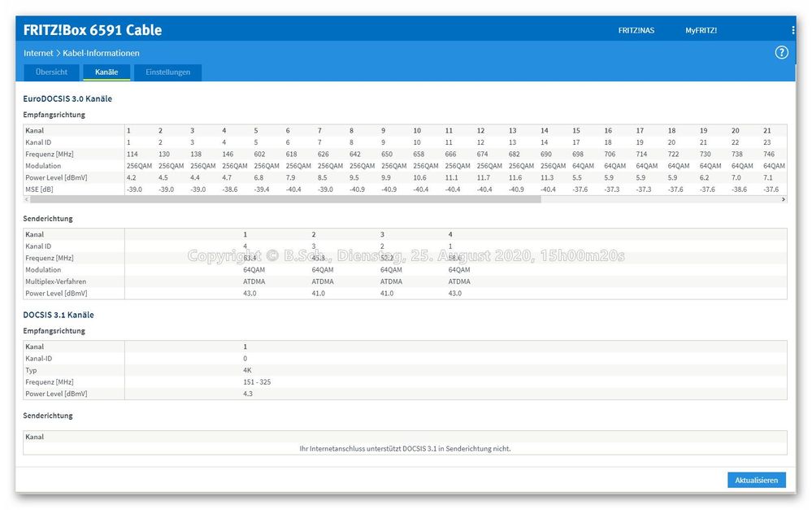The image size is (812, 510).
Task: Click Kanal ID value 23
Action: tap(767, 142)
